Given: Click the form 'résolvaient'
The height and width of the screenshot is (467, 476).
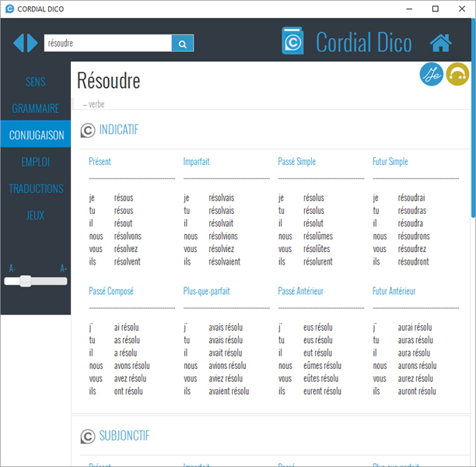Looking at the screenshot, I should (224, 262).
